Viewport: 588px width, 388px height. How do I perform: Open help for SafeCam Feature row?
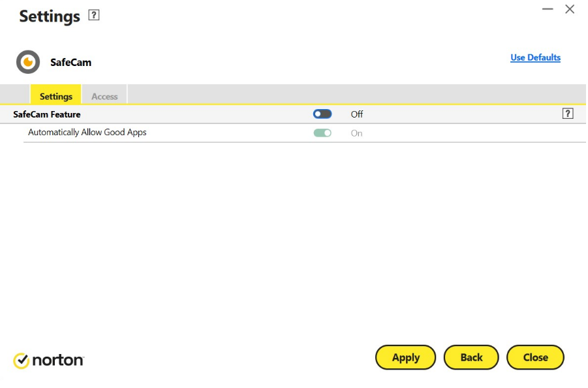click(568, 114)
